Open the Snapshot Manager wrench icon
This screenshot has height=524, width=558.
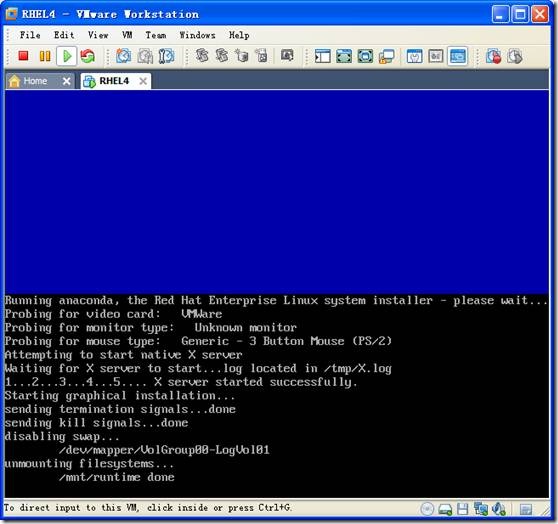point(166,56)
